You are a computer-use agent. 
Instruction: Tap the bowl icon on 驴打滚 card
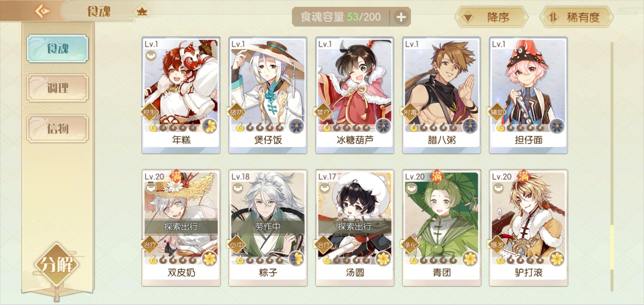[x=499, y=188]
